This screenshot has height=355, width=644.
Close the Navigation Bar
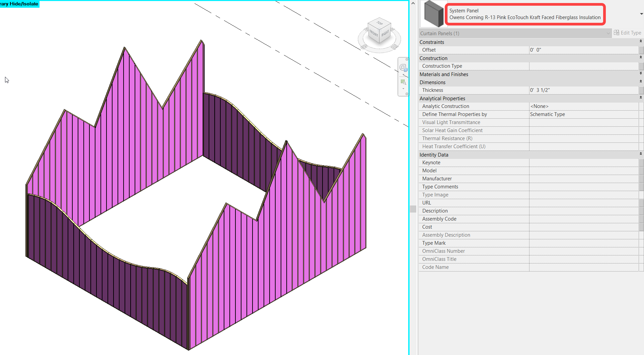[407, 59]
